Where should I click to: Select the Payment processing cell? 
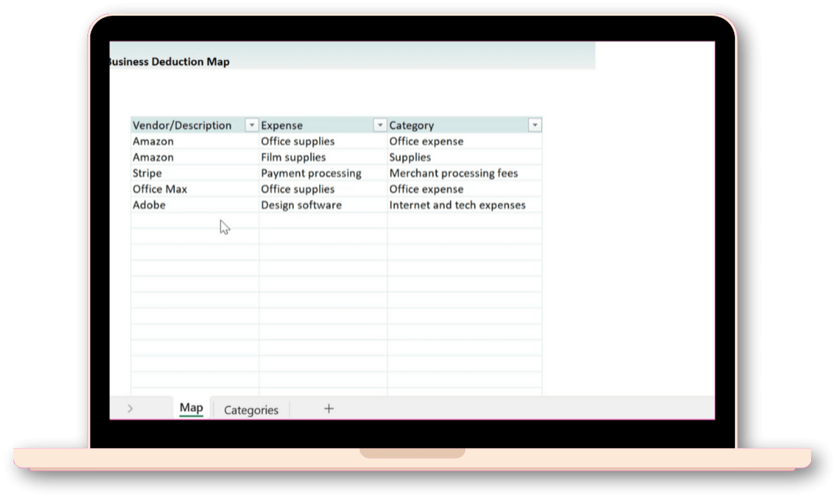[x=323, y=173]
